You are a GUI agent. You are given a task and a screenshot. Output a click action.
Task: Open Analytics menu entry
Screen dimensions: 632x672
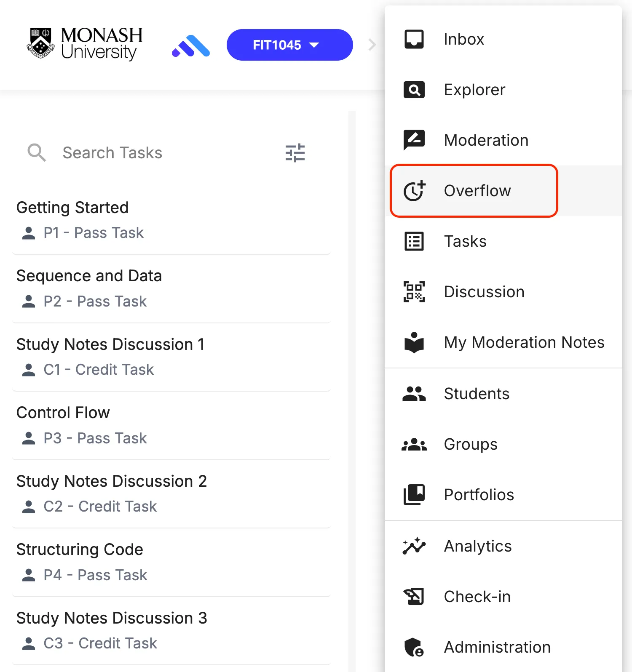503,546
